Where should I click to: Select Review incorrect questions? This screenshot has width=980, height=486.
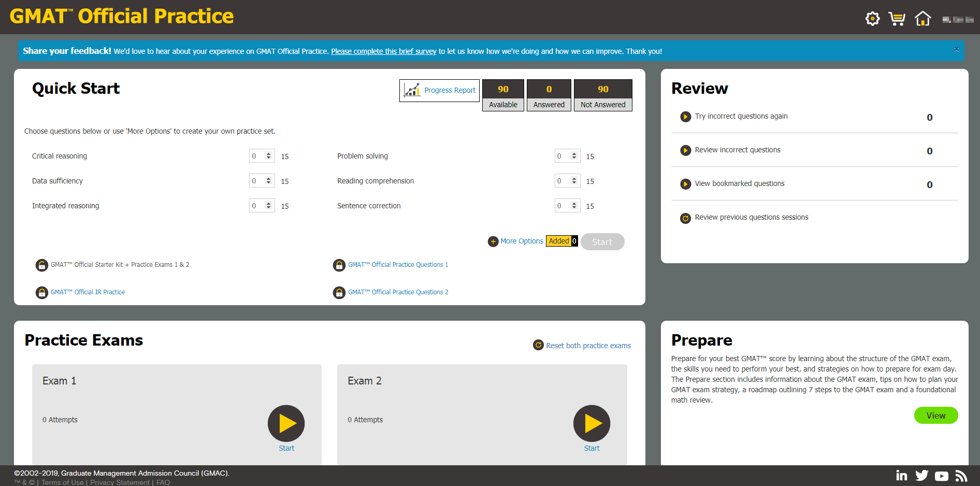[738, 150]
